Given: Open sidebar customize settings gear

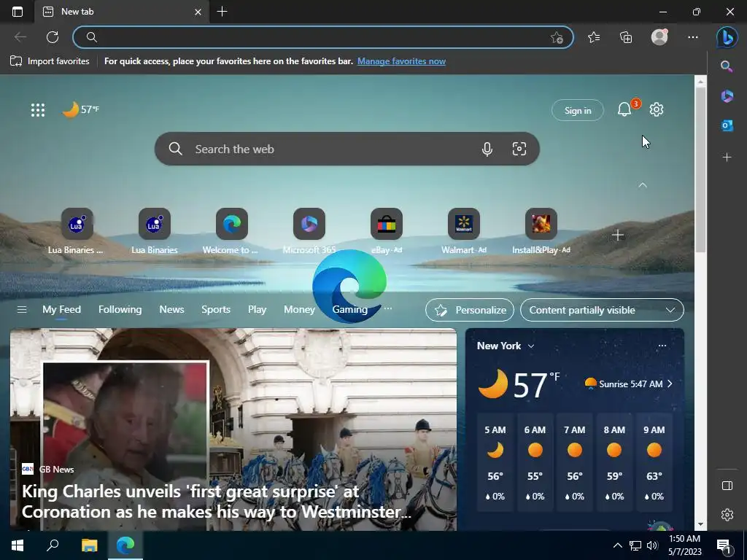Looking at the screenshot, I should coord(727,515).
